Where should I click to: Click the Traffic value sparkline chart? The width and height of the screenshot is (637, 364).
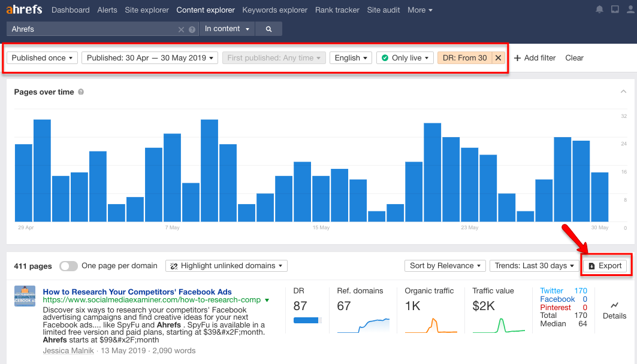point(499,326)
